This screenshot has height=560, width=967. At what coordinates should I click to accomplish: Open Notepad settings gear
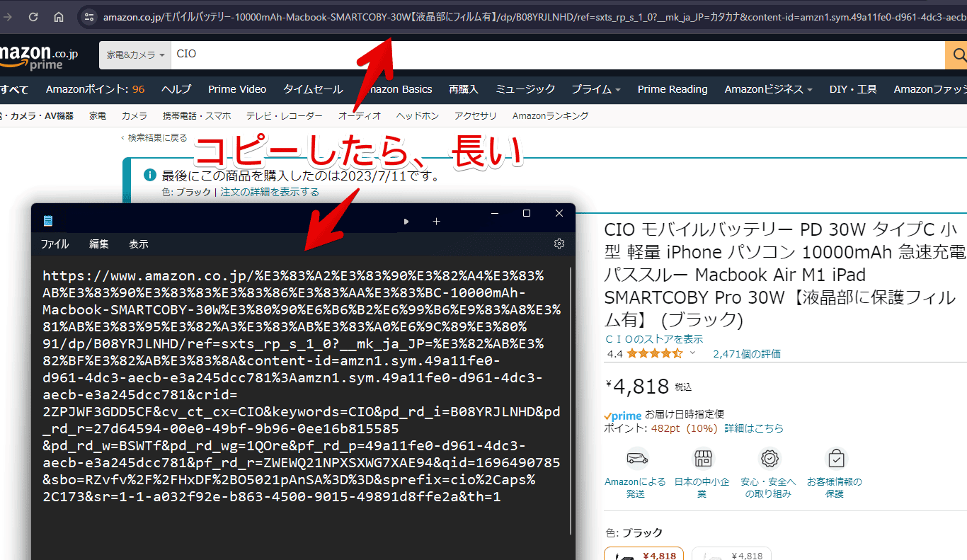pos(559,244)
